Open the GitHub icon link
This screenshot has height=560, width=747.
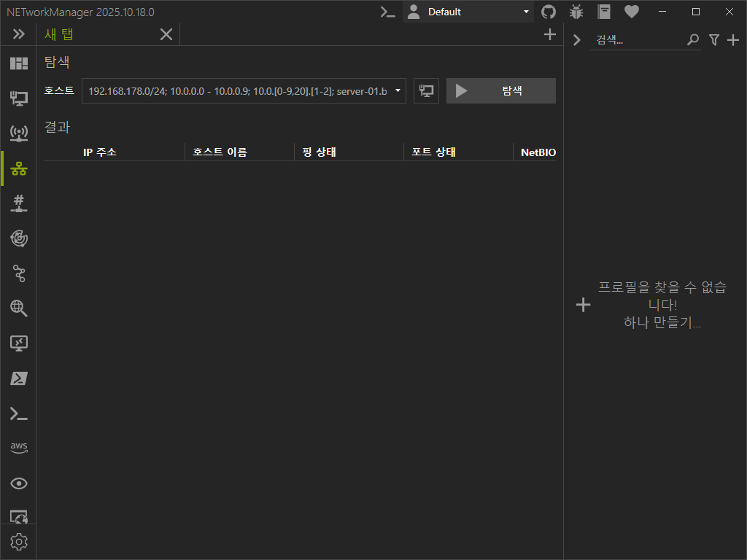549,12
